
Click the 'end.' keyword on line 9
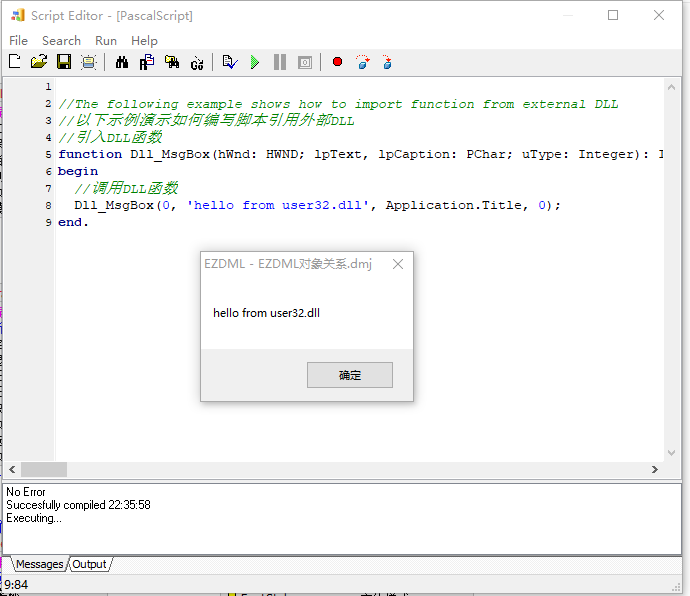(x=73, y=222)
